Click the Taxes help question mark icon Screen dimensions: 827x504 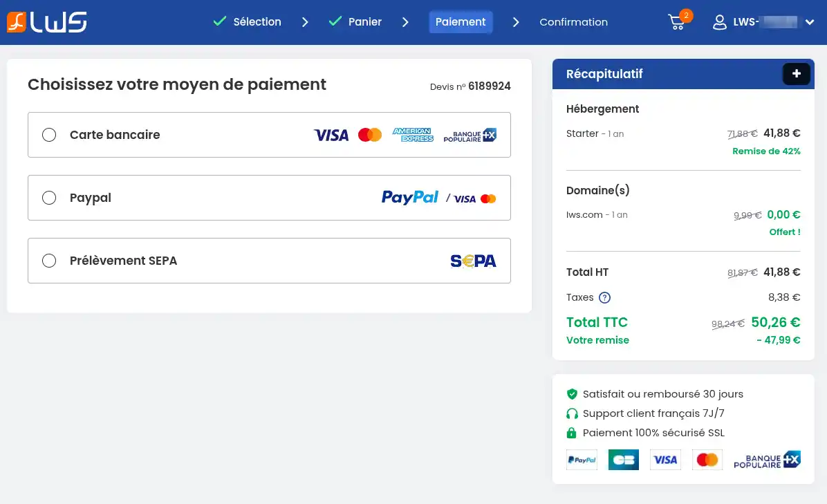[604, 298]
